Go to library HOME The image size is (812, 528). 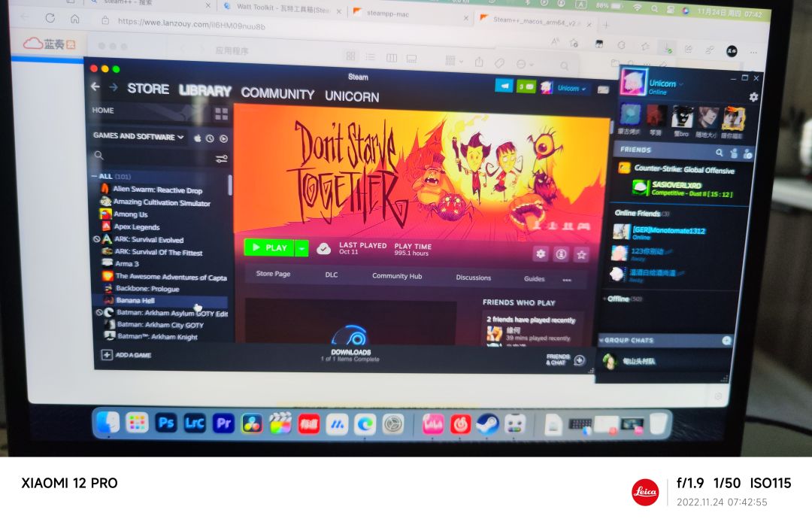tap(103, 111)
